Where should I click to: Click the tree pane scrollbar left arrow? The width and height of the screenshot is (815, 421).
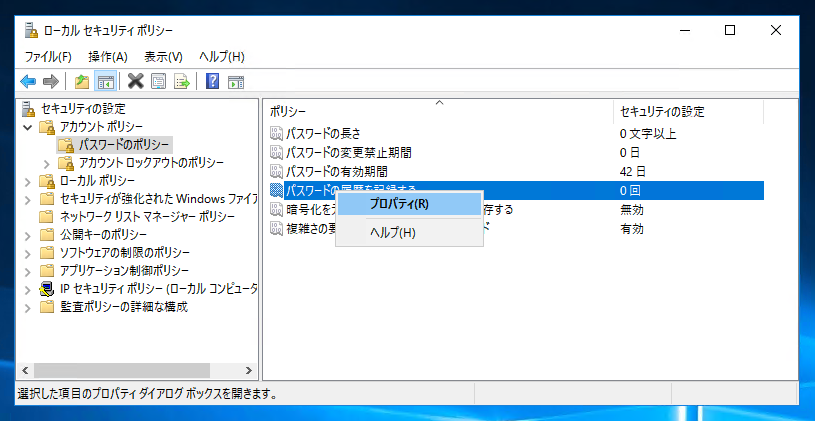point(24,371)
